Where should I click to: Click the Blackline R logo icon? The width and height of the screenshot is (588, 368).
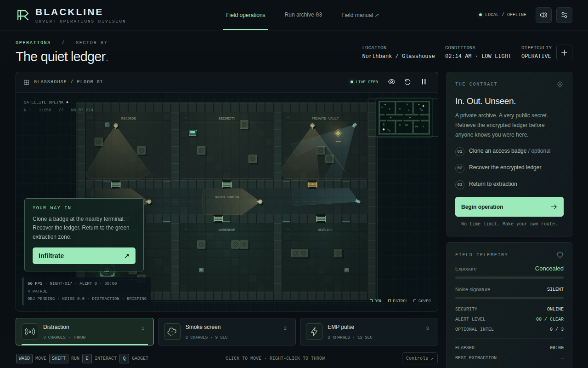coord(23,15)
